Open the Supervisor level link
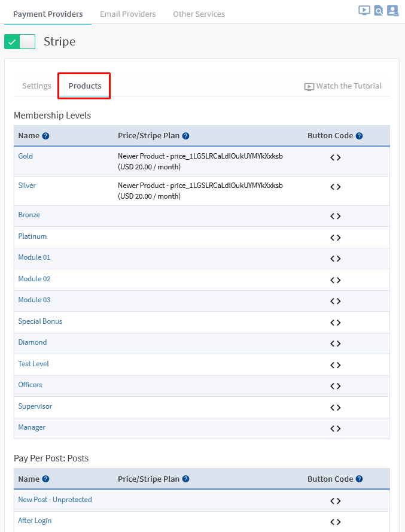The image size is (405, 532). (x=35, y=406)
